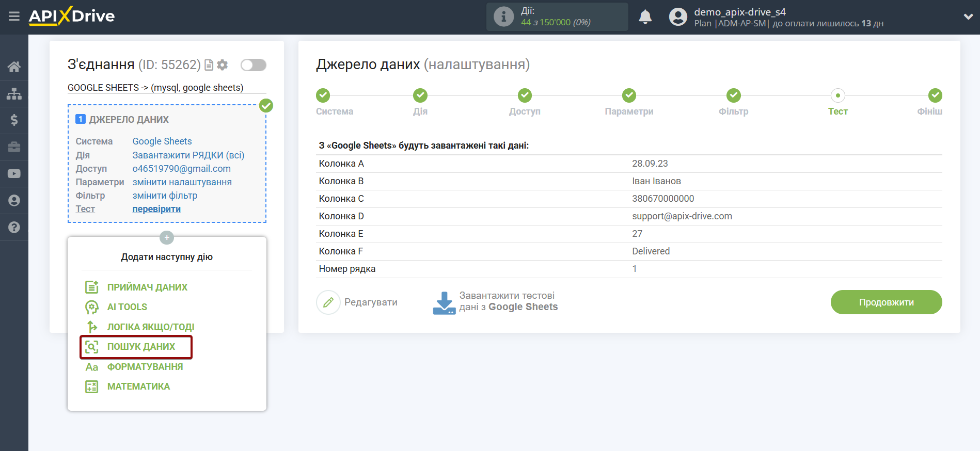Click the plus circle to add action
980x451 pixels.
(x=167, y=238)
